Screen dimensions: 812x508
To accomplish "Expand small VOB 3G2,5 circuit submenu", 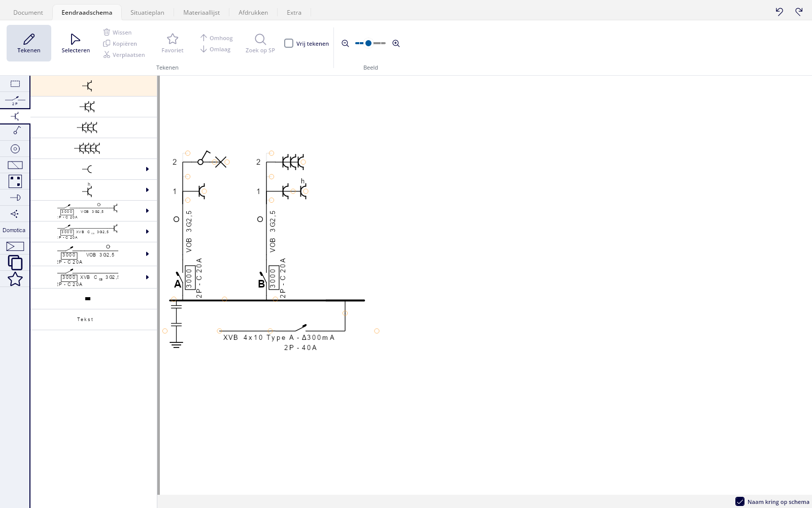I will point(147,211).
